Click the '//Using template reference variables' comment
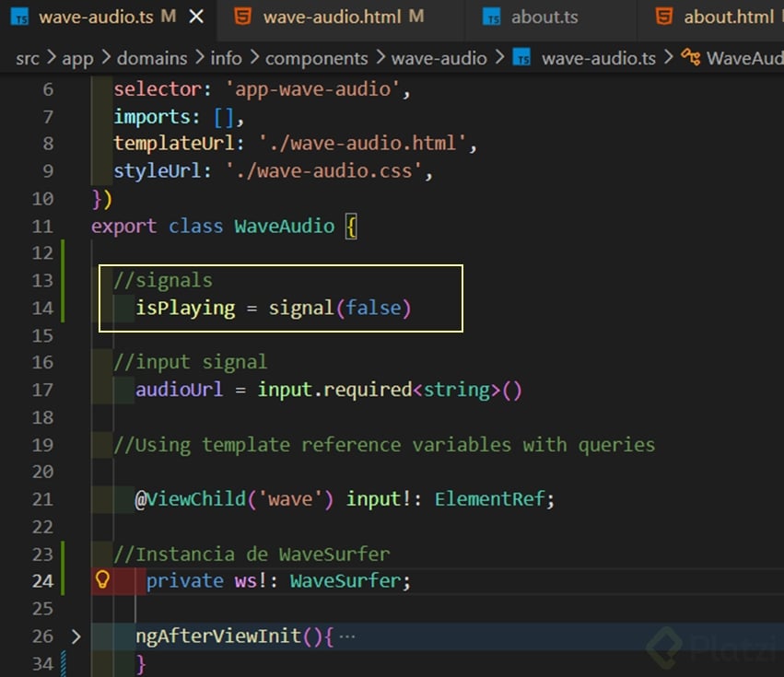Screen dimensions: 784x677 coord(384,445)
